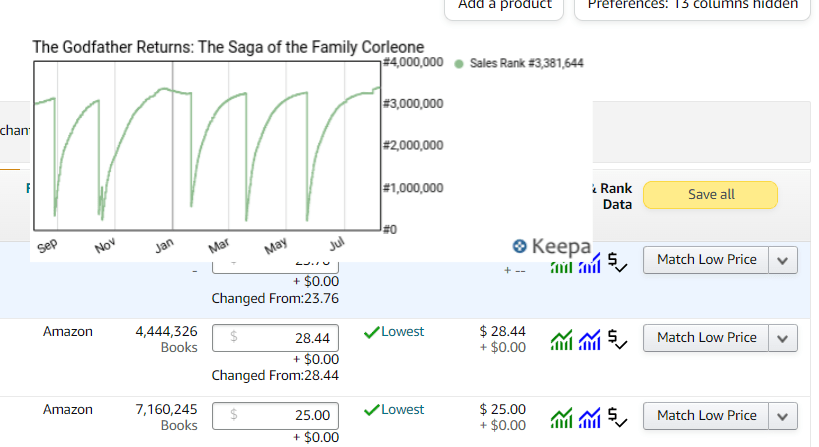Click Match Low Price in the $28.44 row

tap(706, 338)
